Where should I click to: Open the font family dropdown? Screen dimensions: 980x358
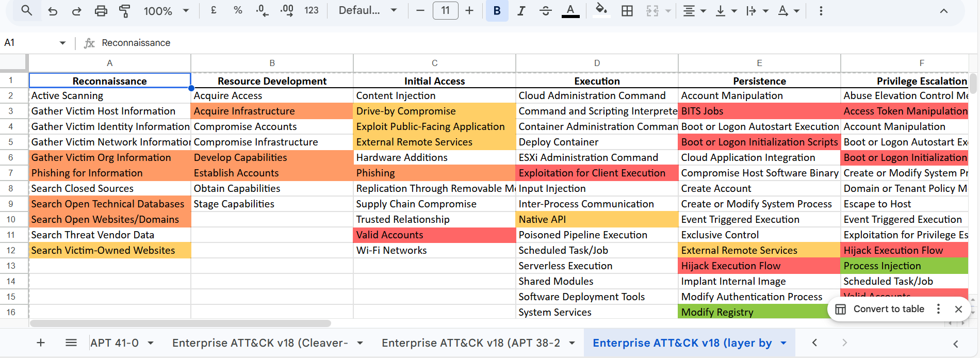pos(368,10)
